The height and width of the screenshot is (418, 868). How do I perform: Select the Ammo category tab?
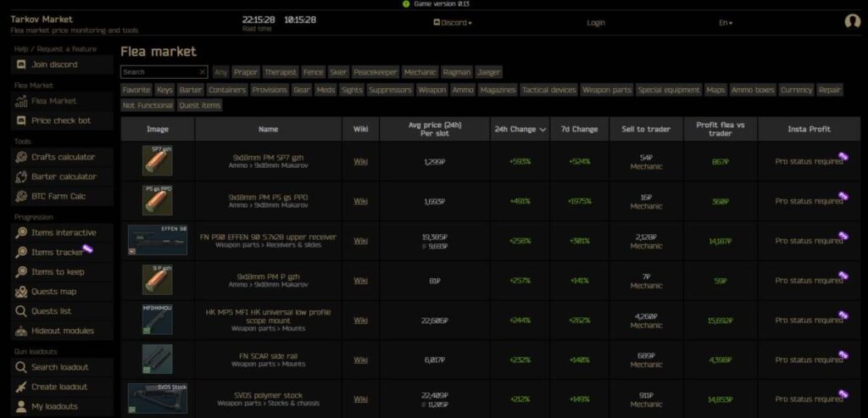pyautogui.click(x=463, y=90)
